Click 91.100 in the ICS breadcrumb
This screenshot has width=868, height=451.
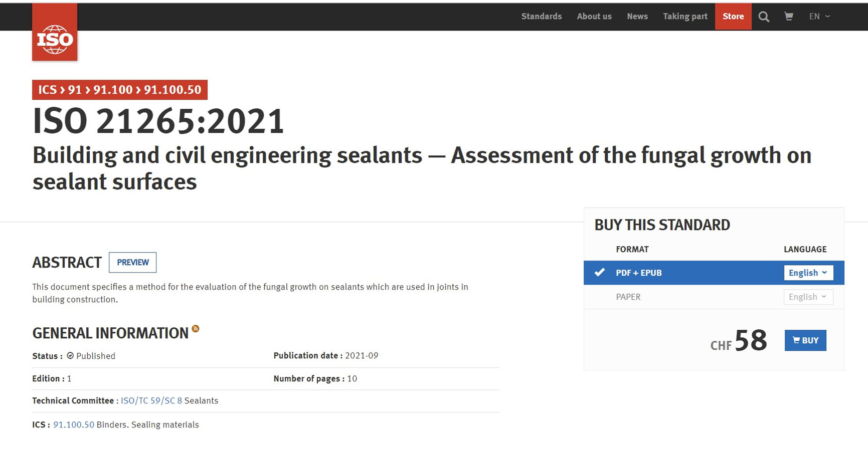[113, 90]
